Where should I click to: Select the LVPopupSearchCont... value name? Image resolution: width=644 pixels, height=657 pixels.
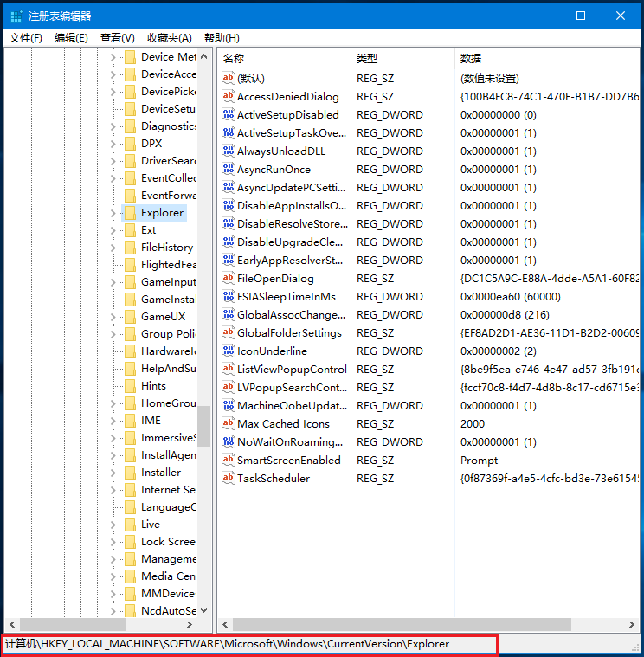pyautogui.click(x=292, y=387)
